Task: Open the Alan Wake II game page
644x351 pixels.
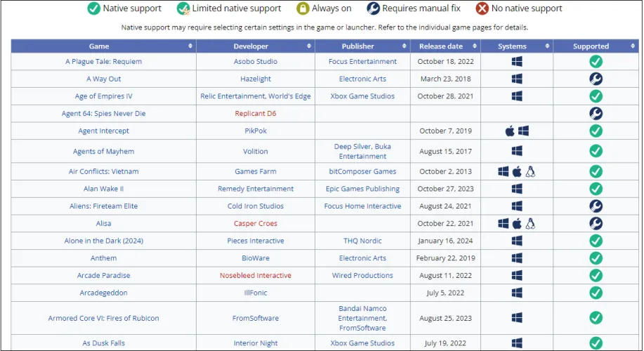Action: pyautogui.click(x=103, y=189)
